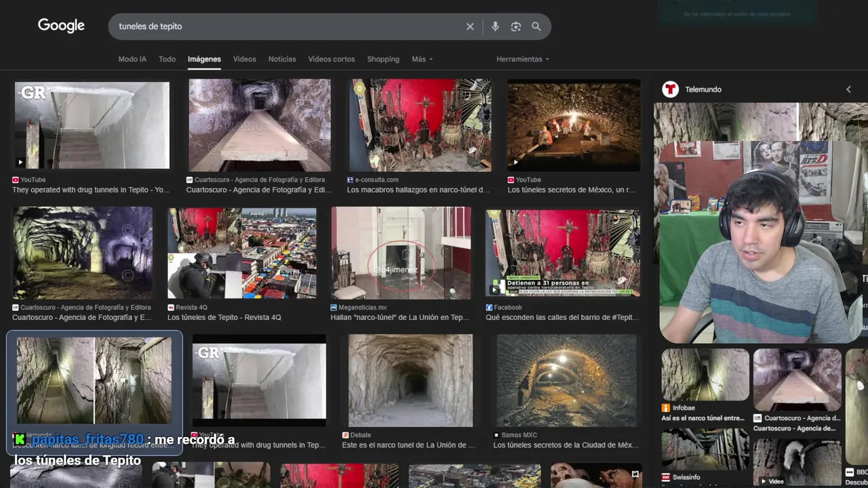Click Meganoticias.mx source favicon
Image resolution: width=868 pixels, height=488 pixels.
[x=334, y=308]
